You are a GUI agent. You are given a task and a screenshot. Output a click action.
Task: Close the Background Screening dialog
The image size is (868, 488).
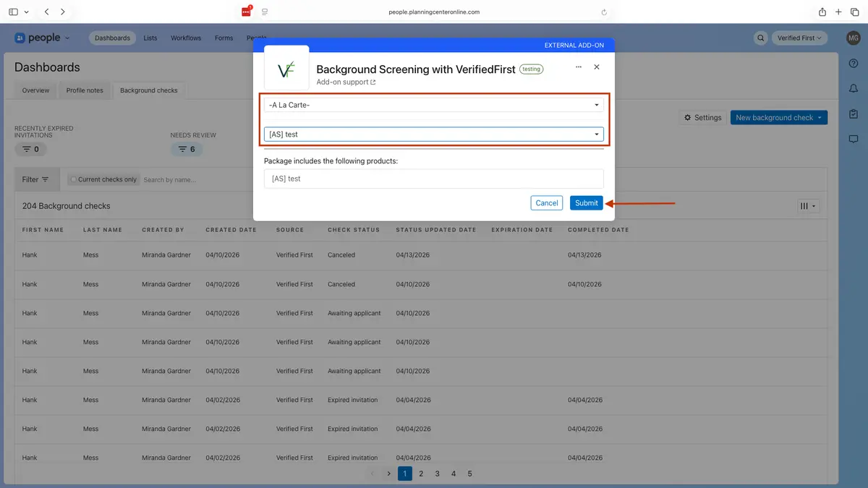(x=597, y=67)
